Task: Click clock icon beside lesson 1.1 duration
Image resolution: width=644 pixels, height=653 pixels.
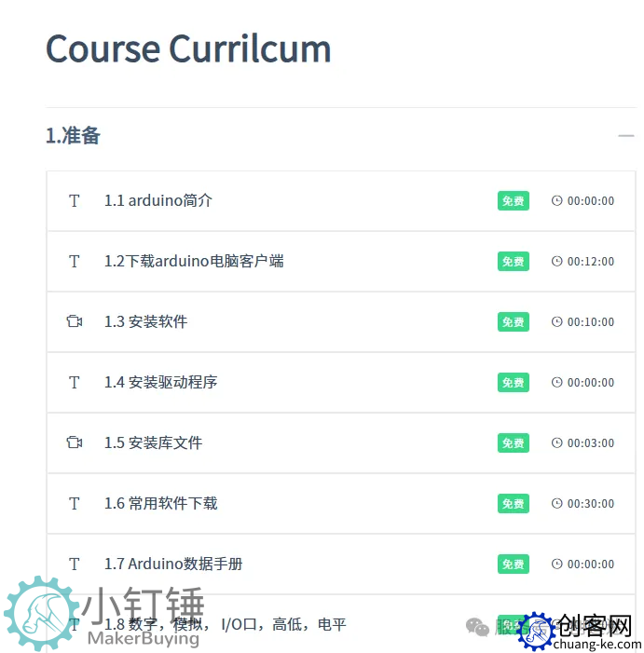Action: coord(557,200)
